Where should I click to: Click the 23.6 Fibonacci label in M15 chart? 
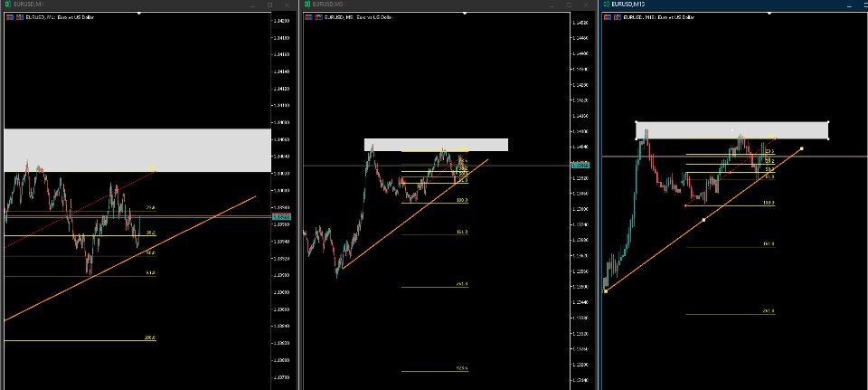point(769,151)
